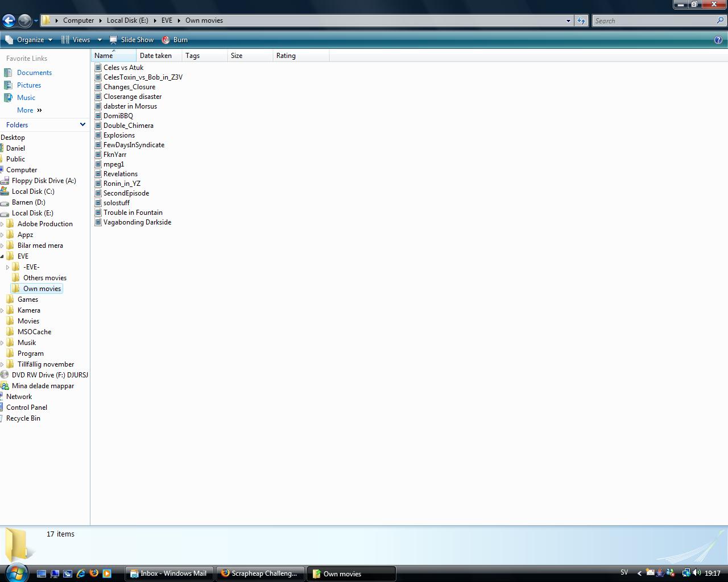Select the mpeg1 file icon
Screen dimensions: 728x582
pos(98,164)
